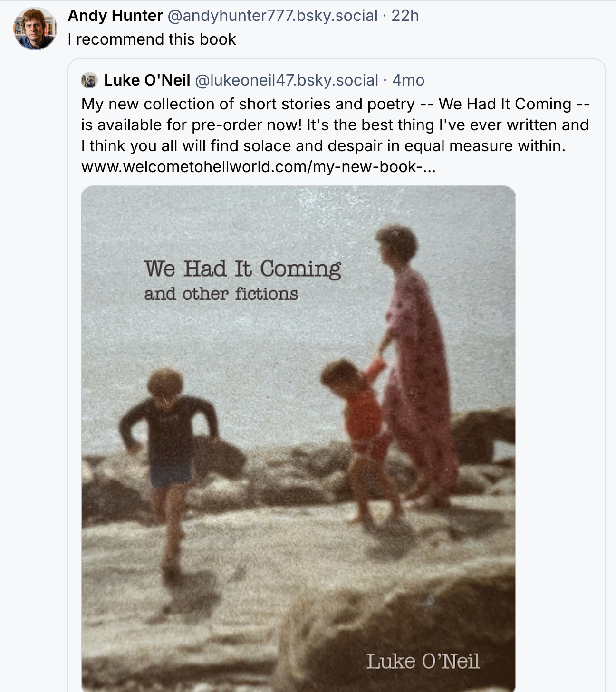Open Andy Hunter's profile avatar

pos(35,29)
